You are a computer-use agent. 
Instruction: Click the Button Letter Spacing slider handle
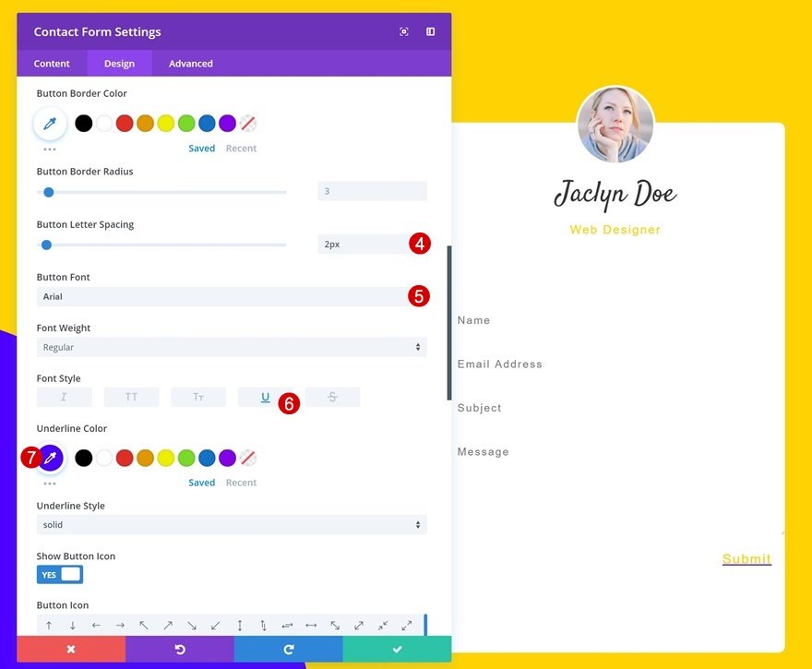point(47,245)
